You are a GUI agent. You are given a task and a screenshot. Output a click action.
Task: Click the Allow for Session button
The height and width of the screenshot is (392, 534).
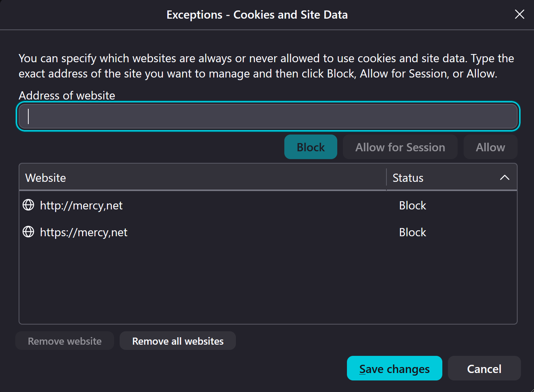(x=400, y=147)
